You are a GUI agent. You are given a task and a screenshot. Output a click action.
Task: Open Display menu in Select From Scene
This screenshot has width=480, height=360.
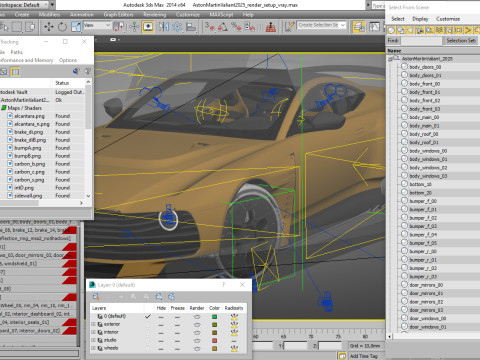tap(420, 19)
